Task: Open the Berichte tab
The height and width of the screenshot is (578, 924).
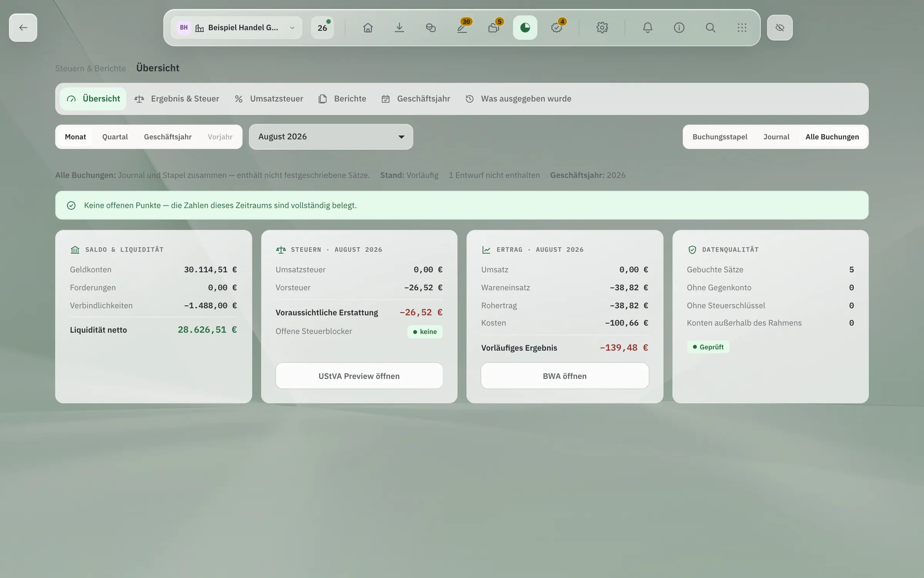Action: pyautogui.click(x=343, y=99)
